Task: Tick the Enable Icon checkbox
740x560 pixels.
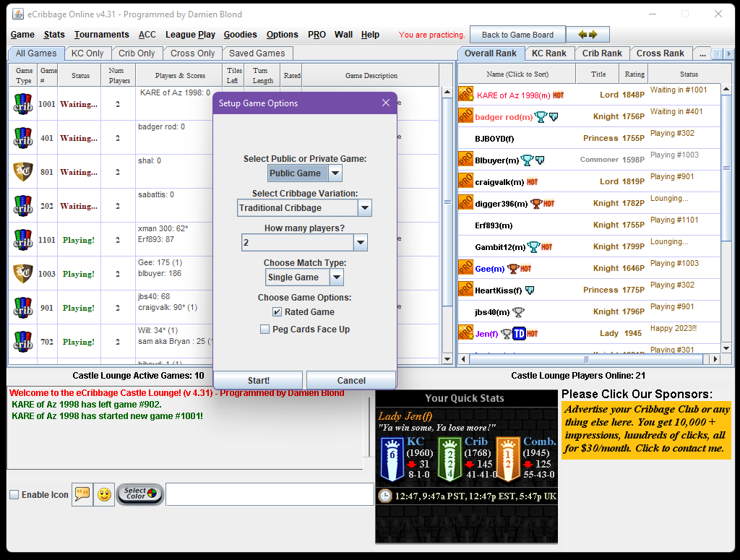Action: coord(14,495)
